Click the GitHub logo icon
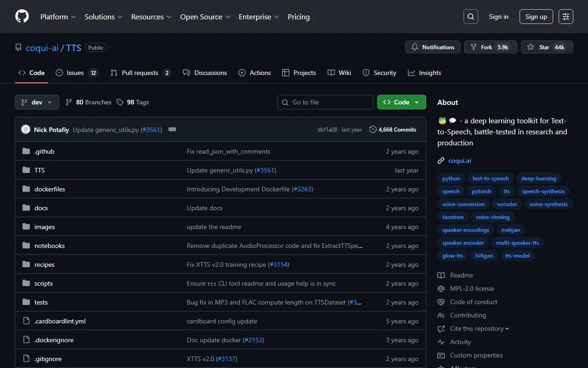This screenshot has width=588, height=368. pos(22,17)
